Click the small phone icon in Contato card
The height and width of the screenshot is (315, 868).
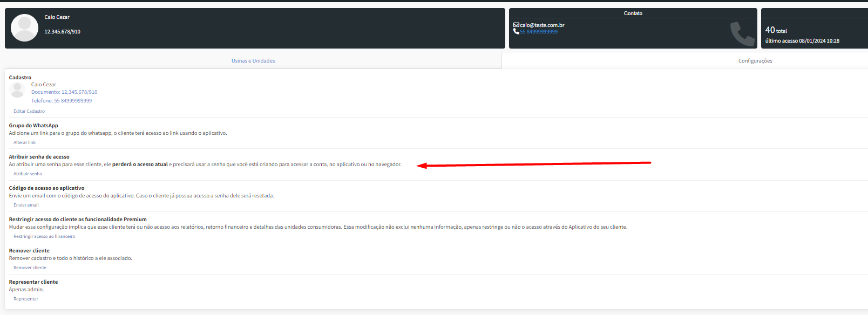coord(516,31)
